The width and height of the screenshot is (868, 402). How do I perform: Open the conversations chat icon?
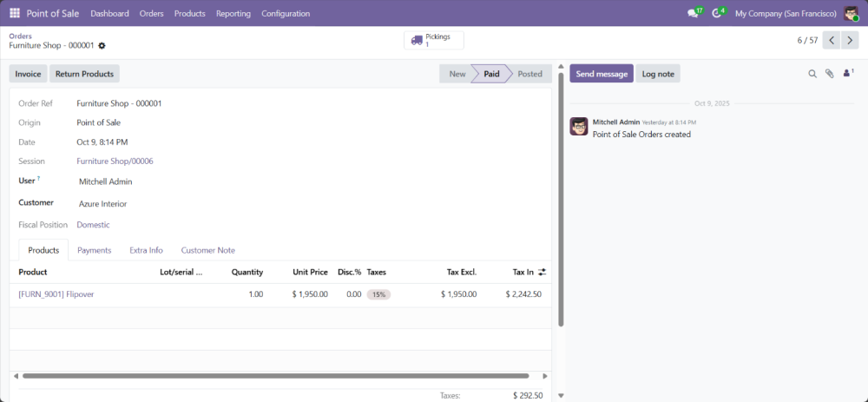click(x=693, y=13)
